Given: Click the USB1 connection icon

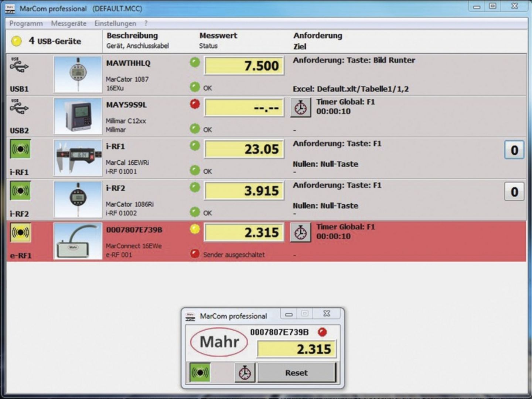Looking at the screenshot, I should (x=19, y=65).
